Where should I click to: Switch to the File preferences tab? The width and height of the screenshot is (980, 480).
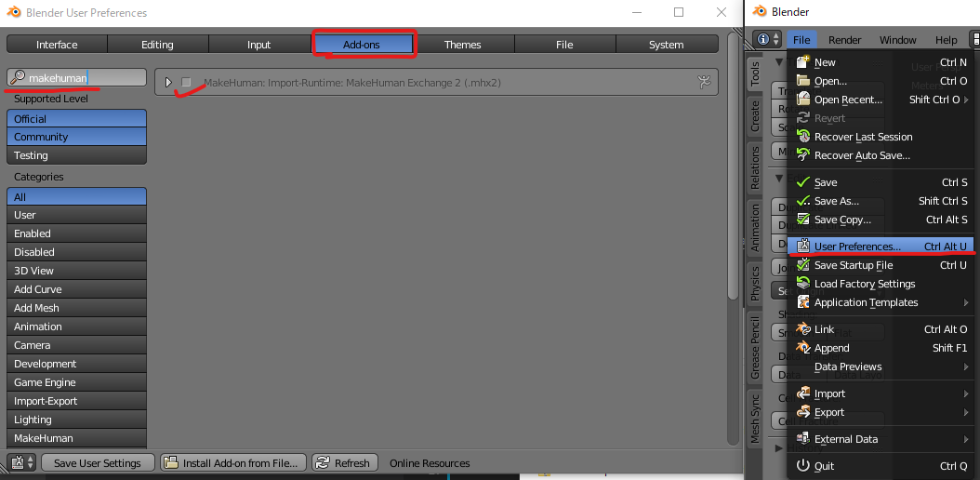pyautogui.click(x=564, y=45)
